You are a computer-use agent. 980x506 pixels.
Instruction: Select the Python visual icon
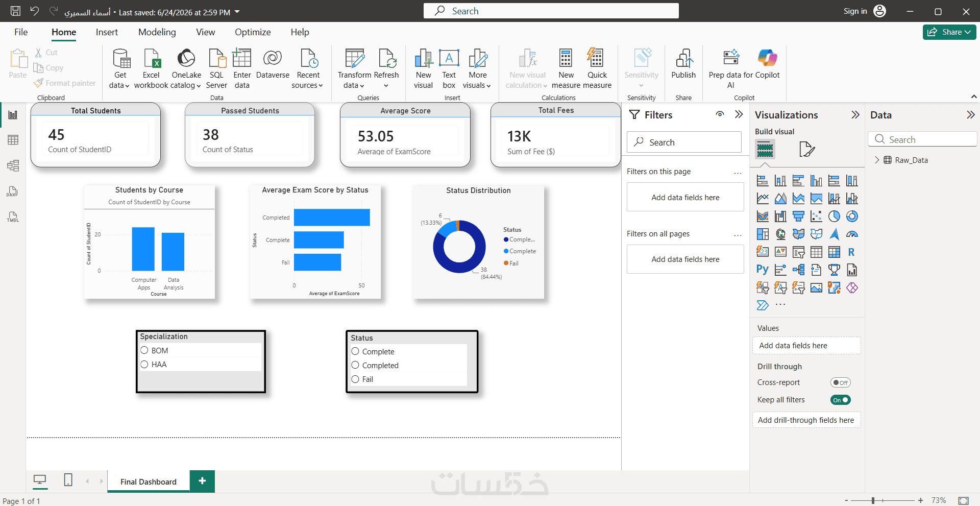tap(763, 270)
